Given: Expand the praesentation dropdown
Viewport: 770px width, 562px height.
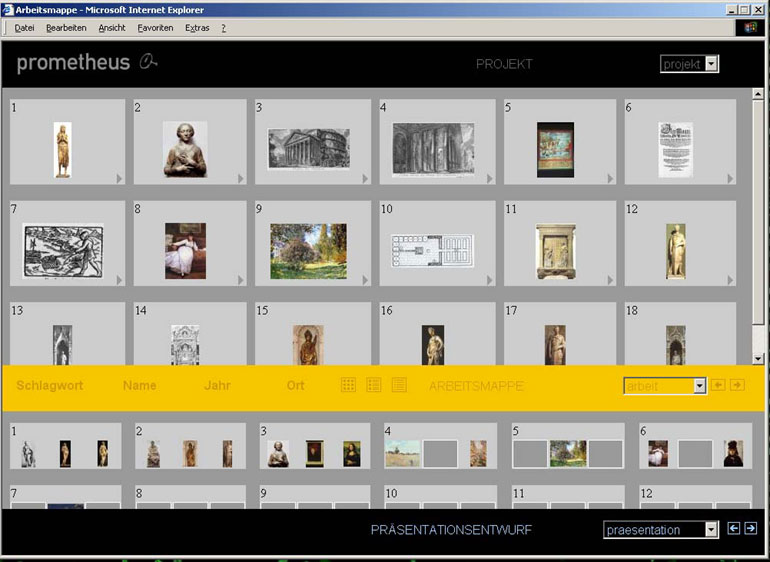Looking at the screenshot, I should [x=711, y=530].
